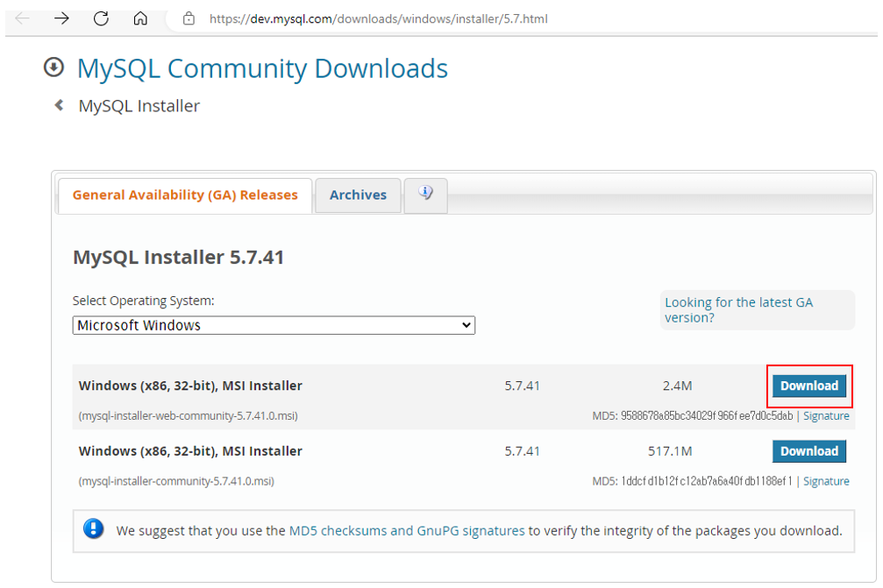The width and height of the screenshot is (883, 588).
Task: Open Signature link for web-community installer
Action: click(x=826, y=416)
